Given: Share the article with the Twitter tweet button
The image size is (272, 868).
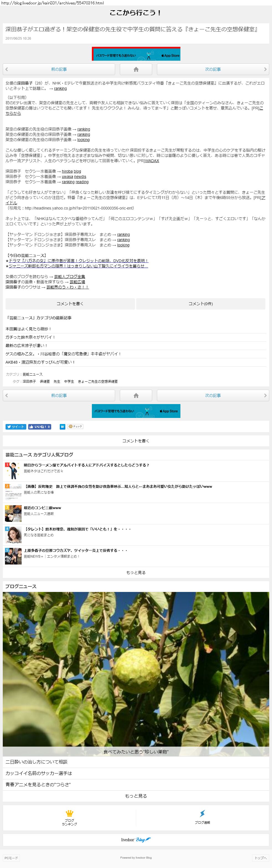Looking at the screenshot, I should (x=15, y=427).
